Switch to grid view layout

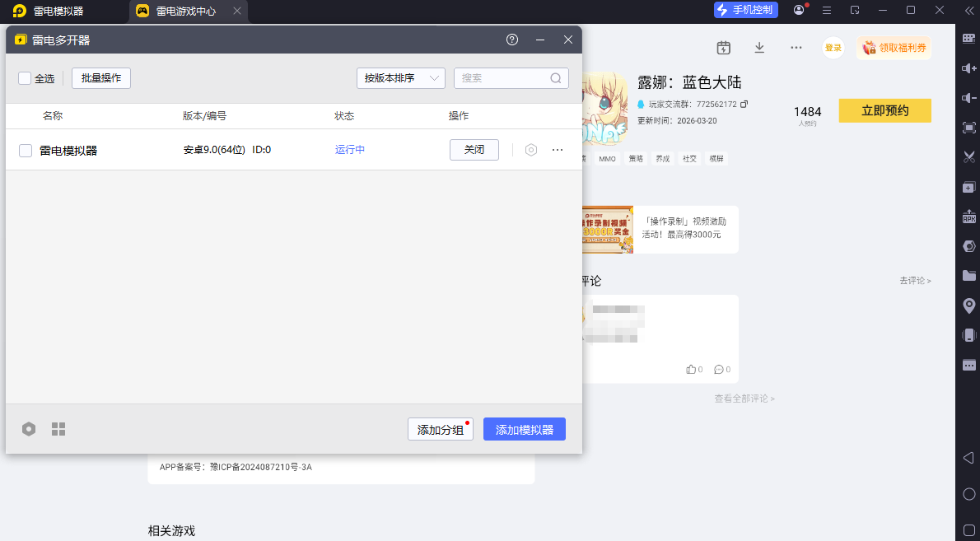58,429
